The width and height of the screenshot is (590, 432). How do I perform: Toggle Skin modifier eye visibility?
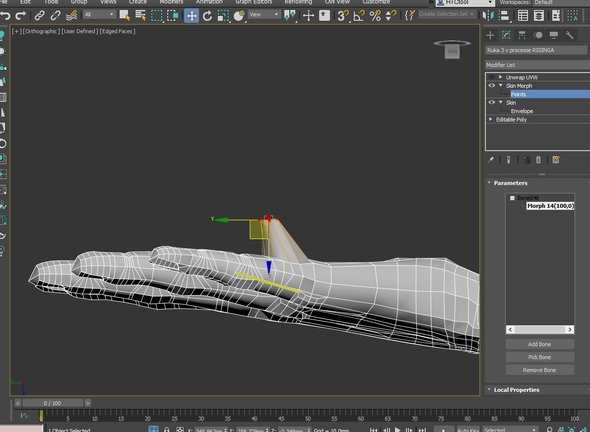tap(491, 102)
